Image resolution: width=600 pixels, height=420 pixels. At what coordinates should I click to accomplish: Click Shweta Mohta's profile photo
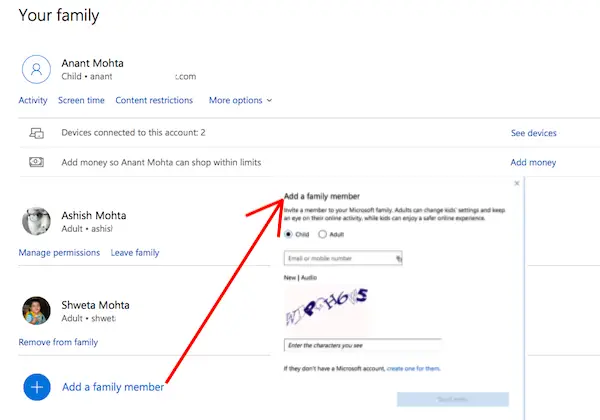[37, 311]
